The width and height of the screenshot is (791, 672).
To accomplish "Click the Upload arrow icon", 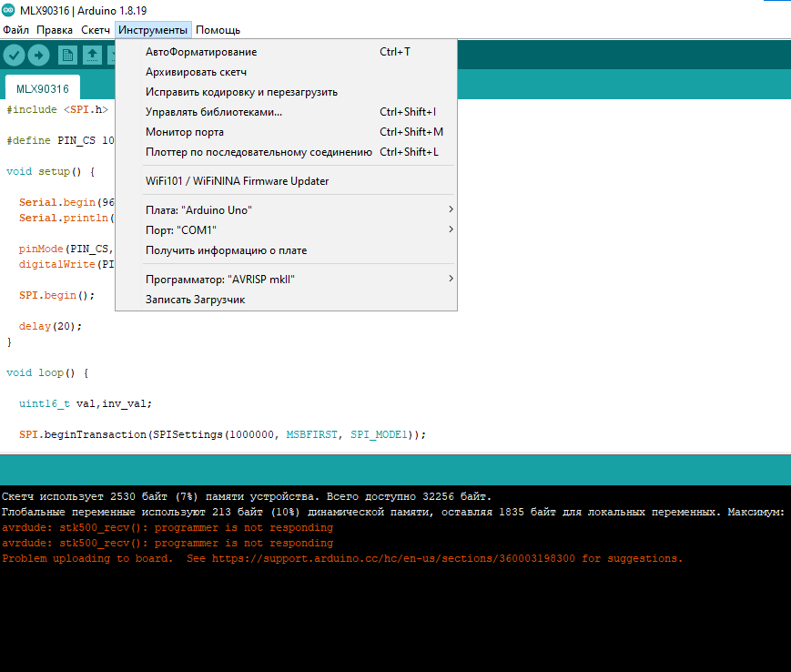I will pyautogui.click(x=39, y=55).
